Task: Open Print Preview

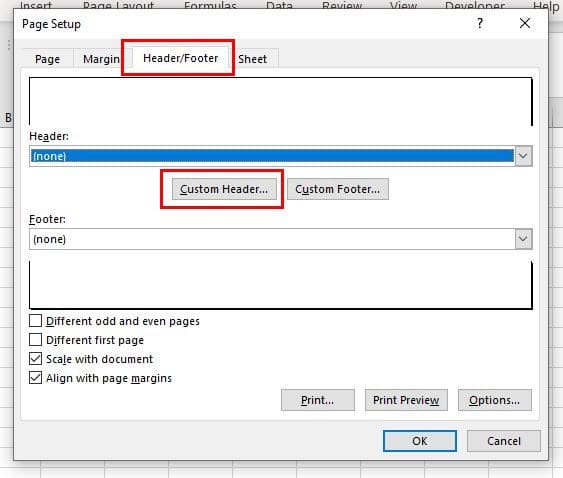Action: coord(406,400)
